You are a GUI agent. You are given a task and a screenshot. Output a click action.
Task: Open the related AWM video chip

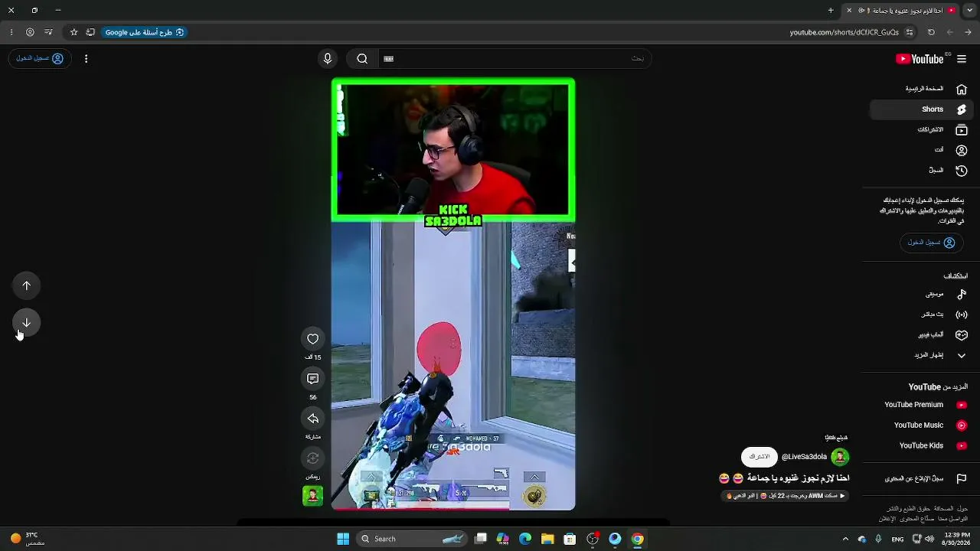coord(786,496)
